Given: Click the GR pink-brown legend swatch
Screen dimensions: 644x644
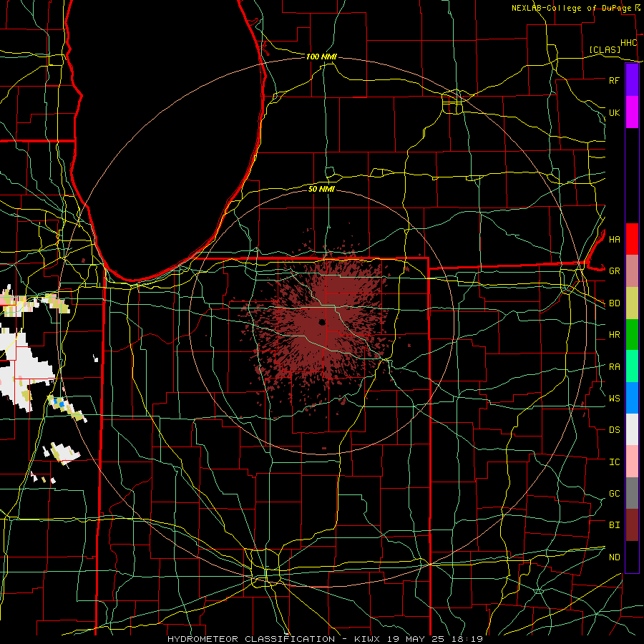Looking at the screenshot, I should [632, 270].
